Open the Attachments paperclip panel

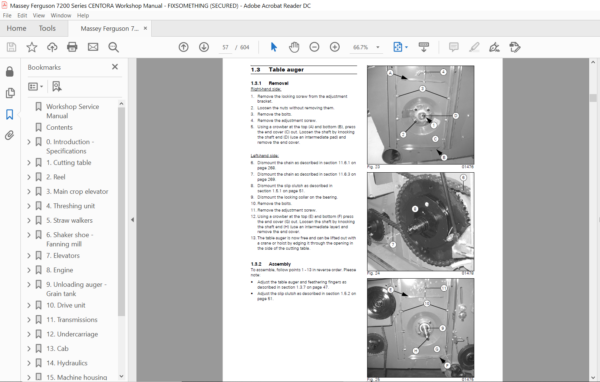point(10,135)
